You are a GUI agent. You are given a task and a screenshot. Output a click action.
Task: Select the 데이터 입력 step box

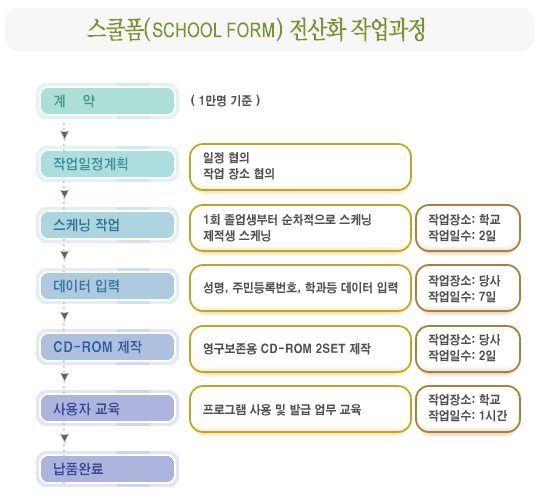click(107, 286)
